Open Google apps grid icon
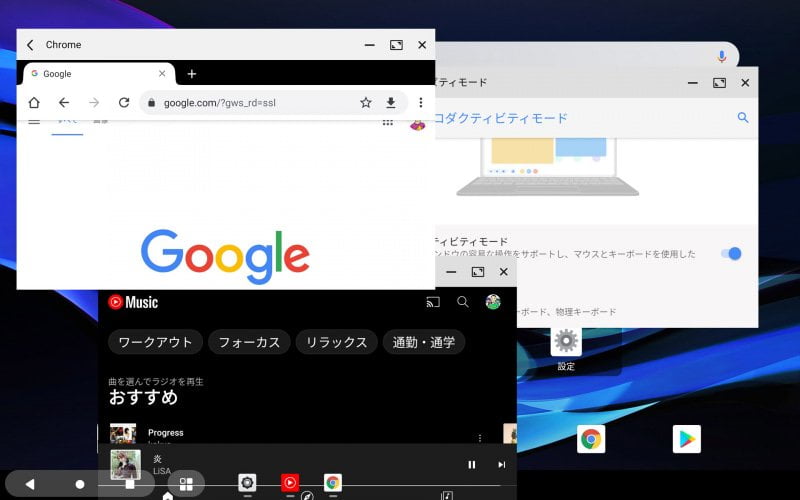 pos(388,122)
